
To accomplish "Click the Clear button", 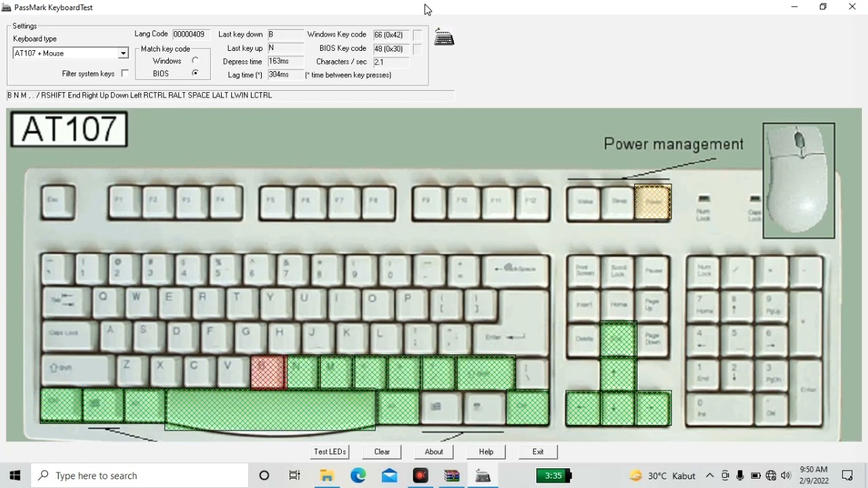I will point(382,451).
